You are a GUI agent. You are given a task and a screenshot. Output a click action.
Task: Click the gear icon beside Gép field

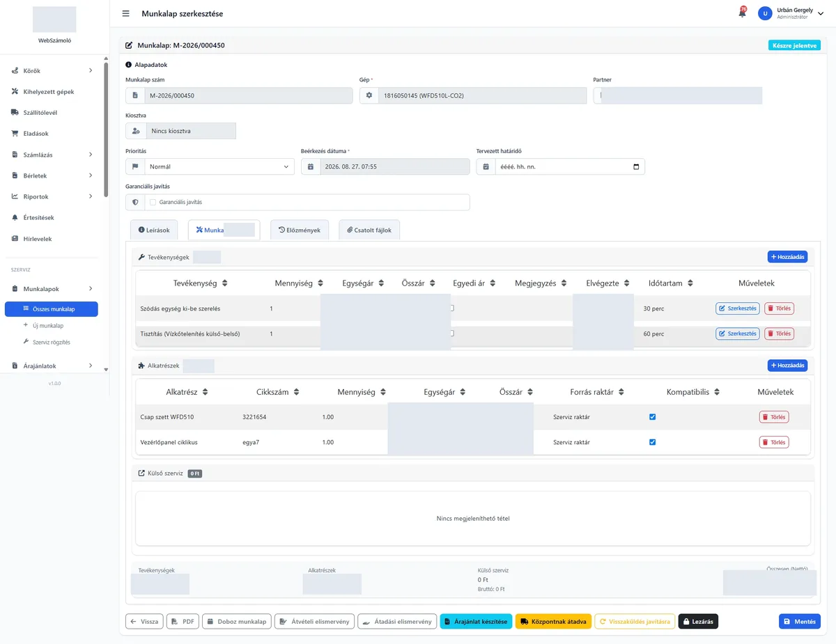point(369,95)
